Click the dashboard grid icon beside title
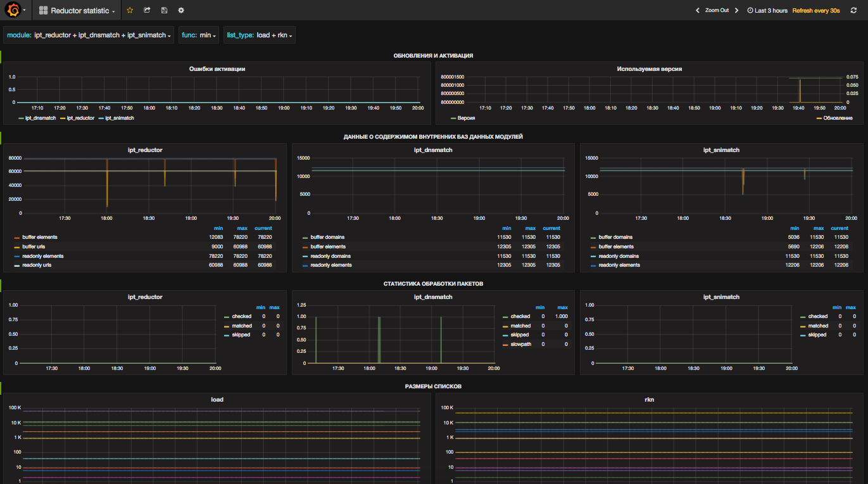 tap(43, 11)
